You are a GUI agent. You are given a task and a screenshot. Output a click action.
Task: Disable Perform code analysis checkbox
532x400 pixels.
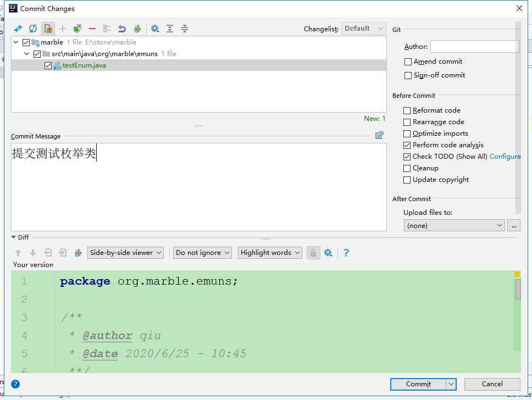coord(407,145)
